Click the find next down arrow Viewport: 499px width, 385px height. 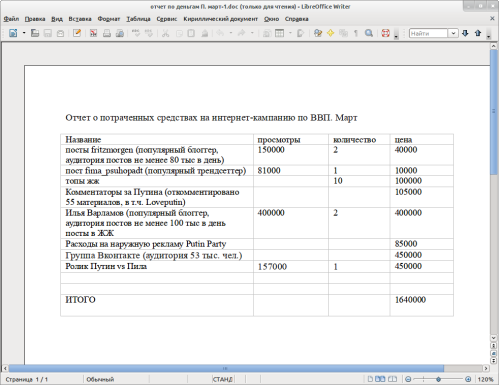465,33
